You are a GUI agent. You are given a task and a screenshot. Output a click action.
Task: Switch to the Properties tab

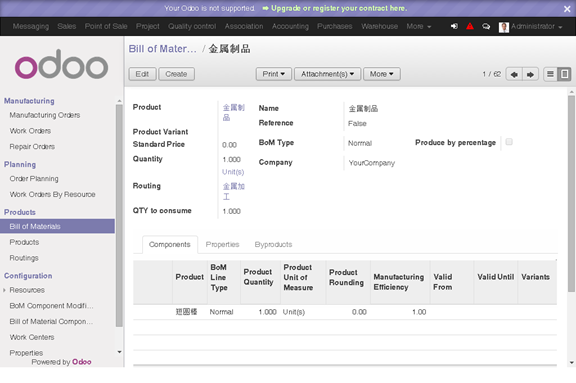(x=222, y=245)
